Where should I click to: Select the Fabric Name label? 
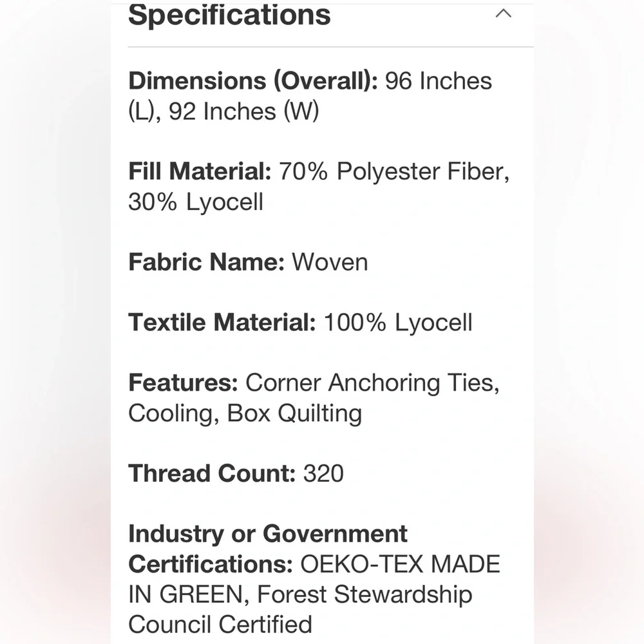pos(207,262)
